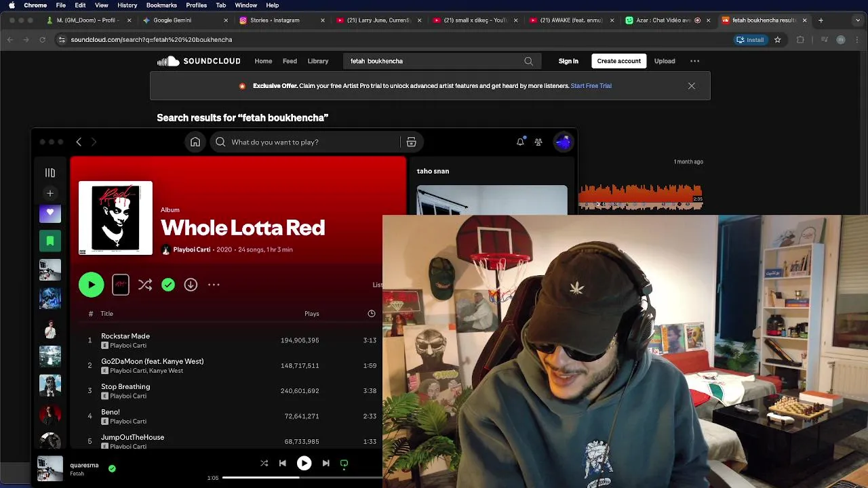Open Spotify notifications bell
Viewport: 868px width, 488px height.
tap(520, 142)
